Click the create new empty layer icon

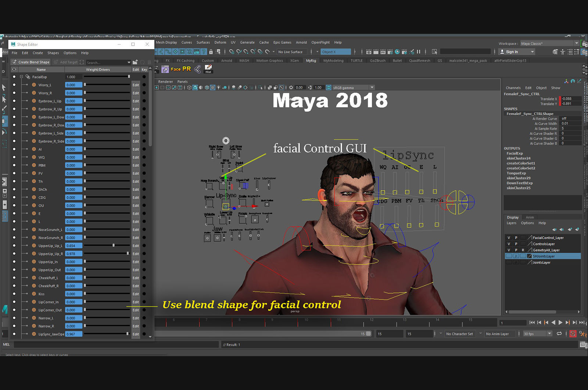pyautogui.click(x=570, y=230)
